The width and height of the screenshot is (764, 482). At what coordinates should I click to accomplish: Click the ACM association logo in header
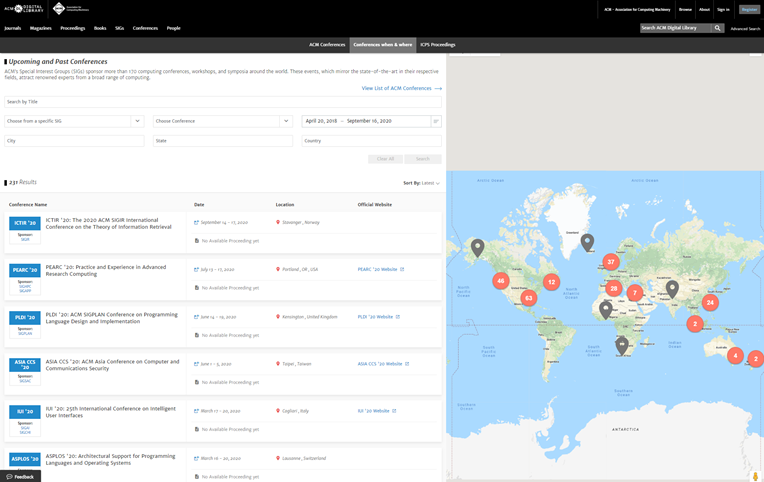pos(71,8)
